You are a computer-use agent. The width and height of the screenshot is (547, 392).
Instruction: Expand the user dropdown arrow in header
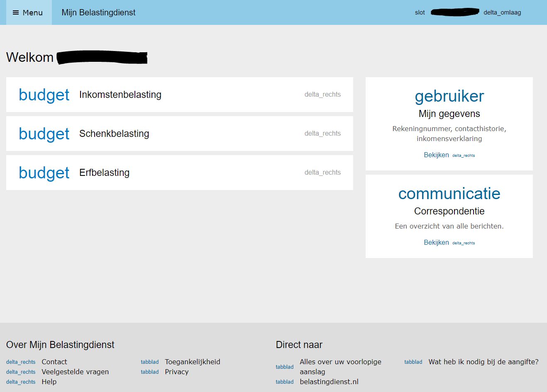[x=502, y=12]
